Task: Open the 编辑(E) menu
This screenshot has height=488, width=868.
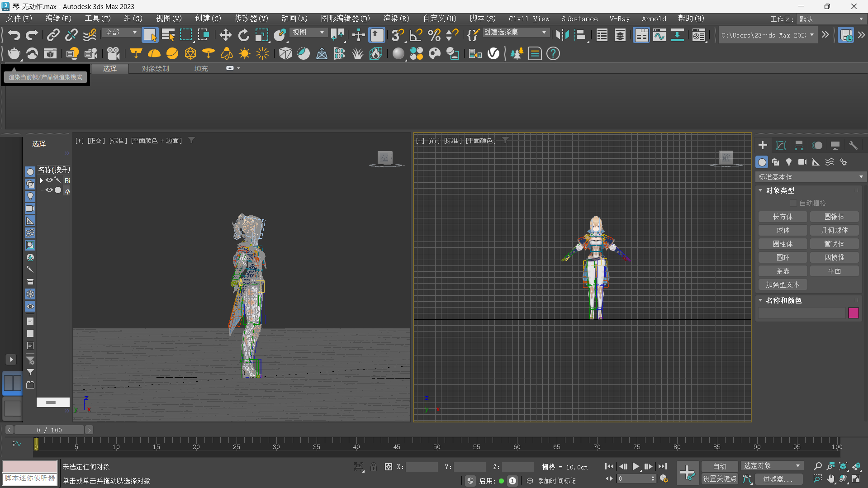Action: pos(58,19)
